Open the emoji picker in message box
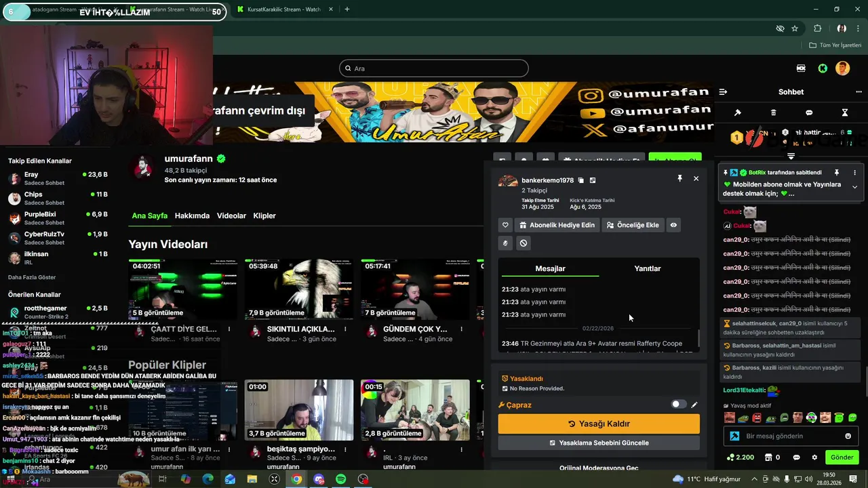The image size is (868, 488). coord(848,436)
